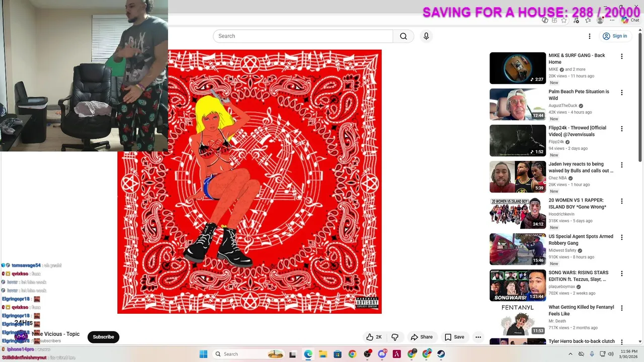Save the video to a playlist
The width and height of the screenshot is (644, 362).
(x=454, y=337)
